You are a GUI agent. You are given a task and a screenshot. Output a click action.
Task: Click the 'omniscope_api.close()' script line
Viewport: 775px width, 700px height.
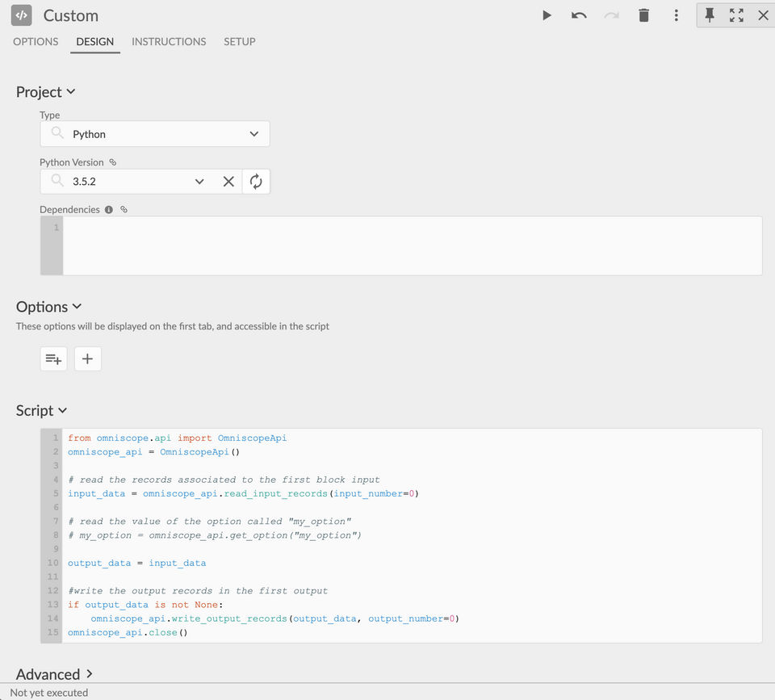point(128,633)
